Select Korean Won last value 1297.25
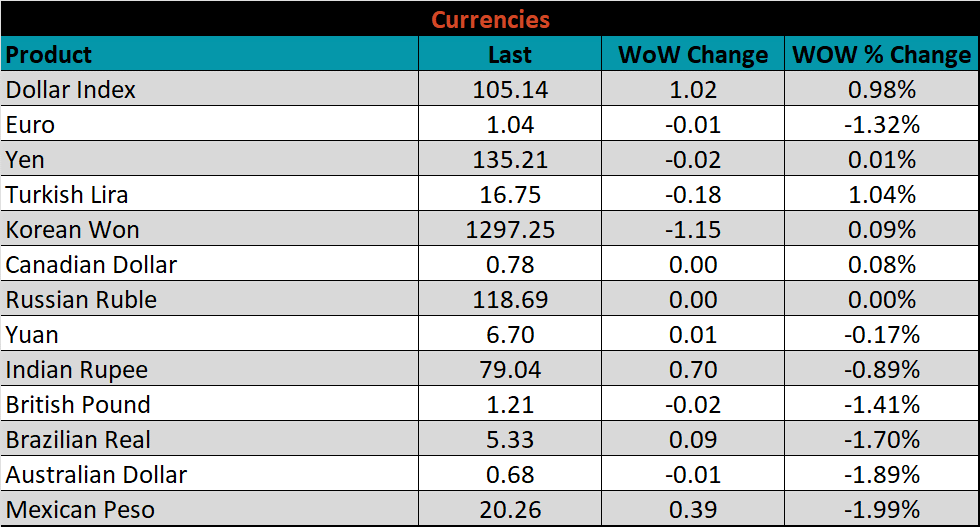Screen dimensions: 980x527 (510, 230)
